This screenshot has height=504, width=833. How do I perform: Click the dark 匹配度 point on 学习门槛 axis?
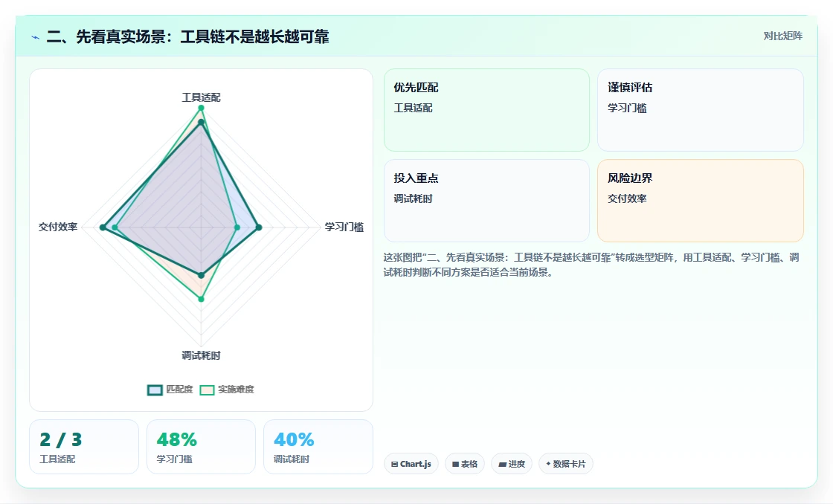[259, 227]
